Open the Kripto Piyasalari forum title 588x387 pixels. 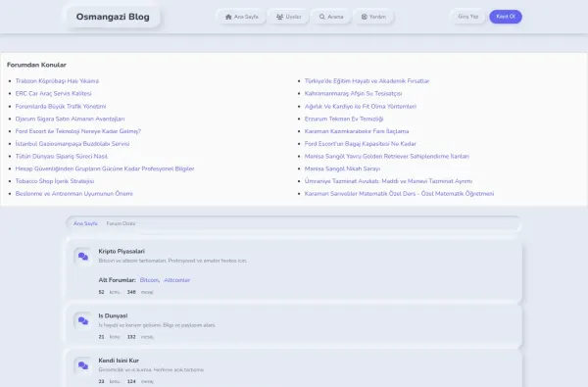(122, 251)
